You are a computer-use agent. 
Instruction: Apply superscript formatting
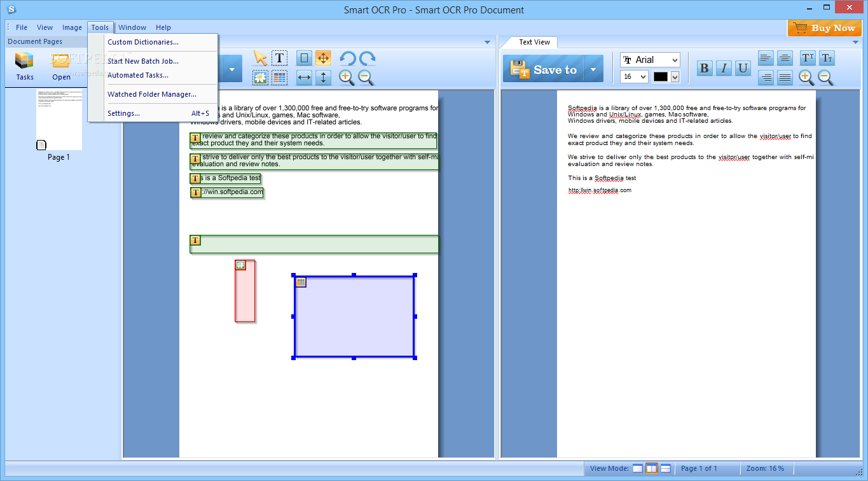click(x=808, y=58)
